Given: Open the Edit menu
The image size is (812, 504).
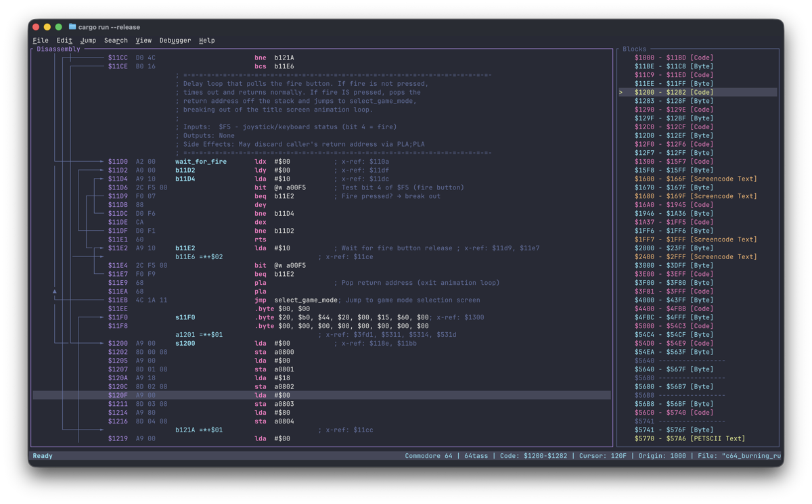Looking at the screenshot, I should (64, 41).
